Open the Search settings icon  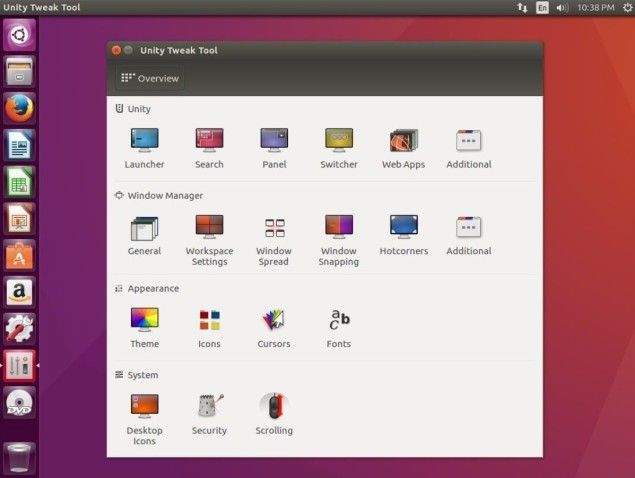pos(209,140)
